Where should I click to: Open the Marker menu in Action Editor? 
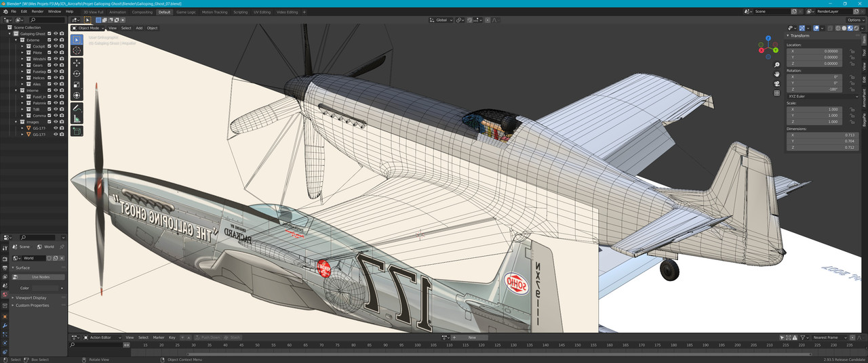click(x=159, y=337)
